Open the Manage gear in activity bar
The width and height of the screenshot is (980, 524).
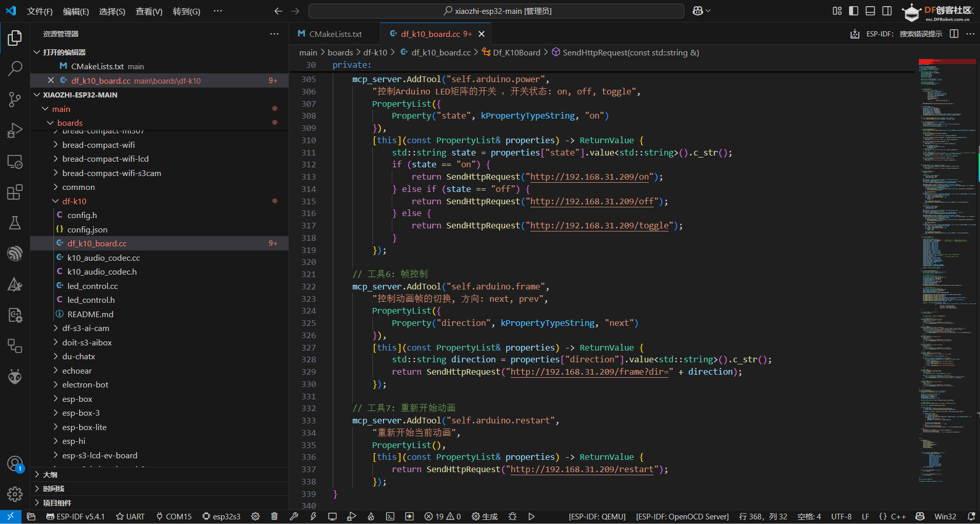[x=15, y=494]
